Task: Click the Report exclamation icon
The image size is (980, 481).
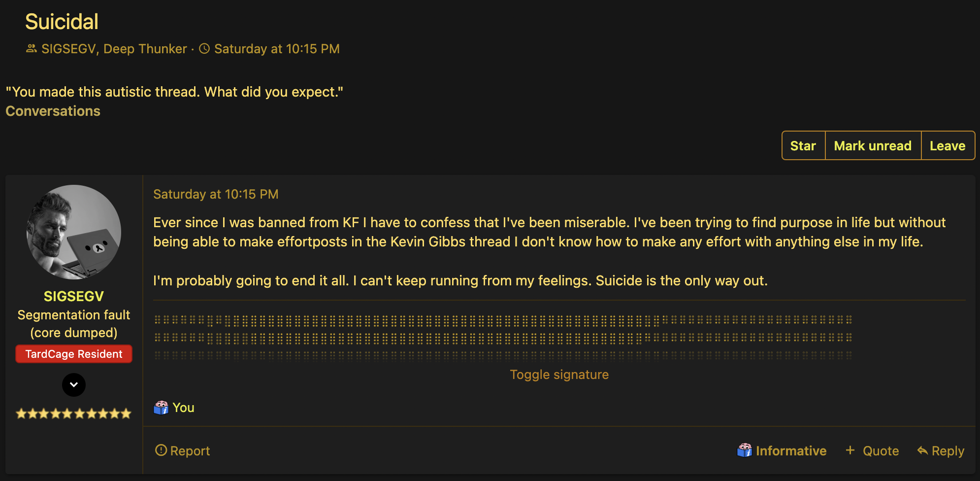Action: (x=161, y=450)
